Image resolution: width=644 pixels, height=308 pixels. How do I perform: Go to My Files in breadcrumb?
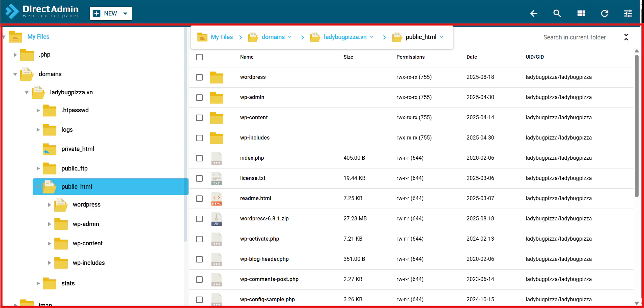(222, 37)
